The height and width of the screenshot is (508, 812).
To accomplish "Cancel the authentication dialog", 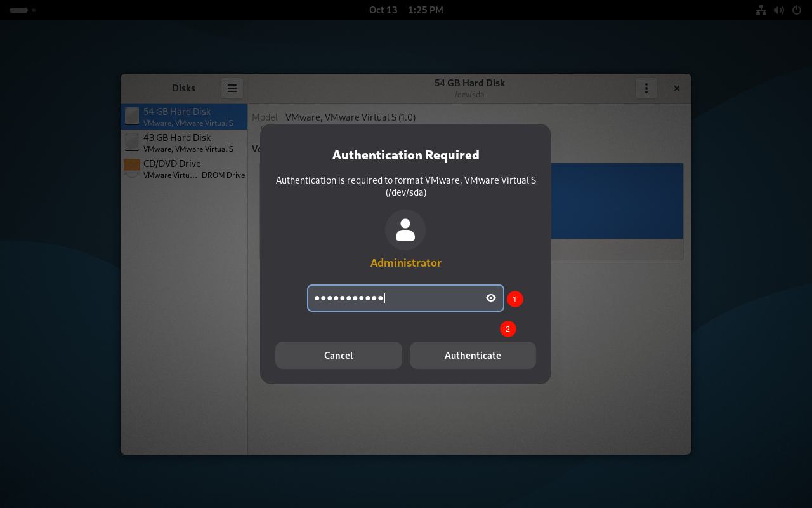I will [x=339, y=355].
